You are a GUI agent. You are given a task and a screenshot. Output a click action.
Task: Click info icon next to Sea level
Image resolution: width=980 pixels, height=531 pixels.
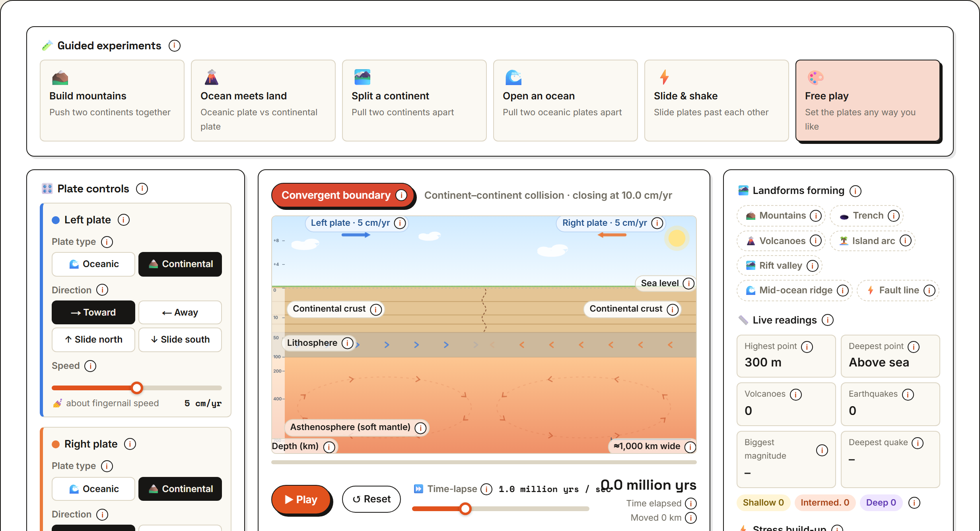[x=688, y=283]
